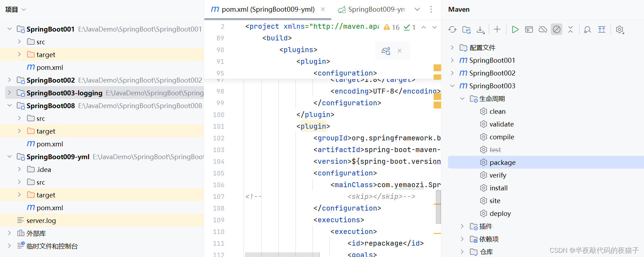Expand 配置文件 in Maven panel
This screenshot has width=644, height=257.
pos(452,48)
